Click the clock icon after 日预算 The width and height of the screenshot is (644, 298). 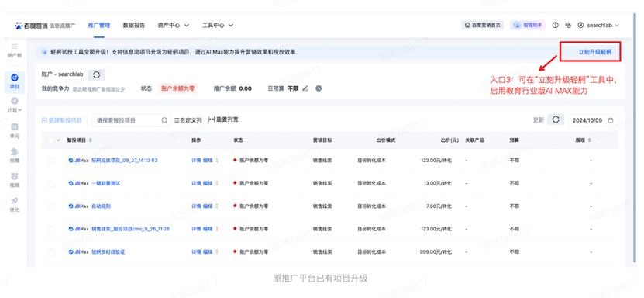click(x=319, y=88)
